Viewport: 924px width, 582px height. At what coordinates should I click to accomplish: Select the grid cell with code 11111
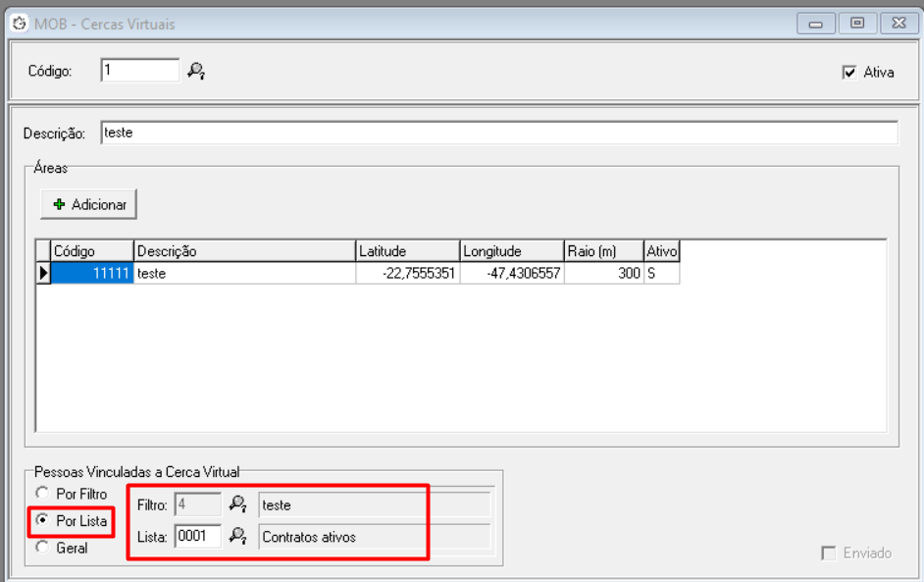coord(92,274)
